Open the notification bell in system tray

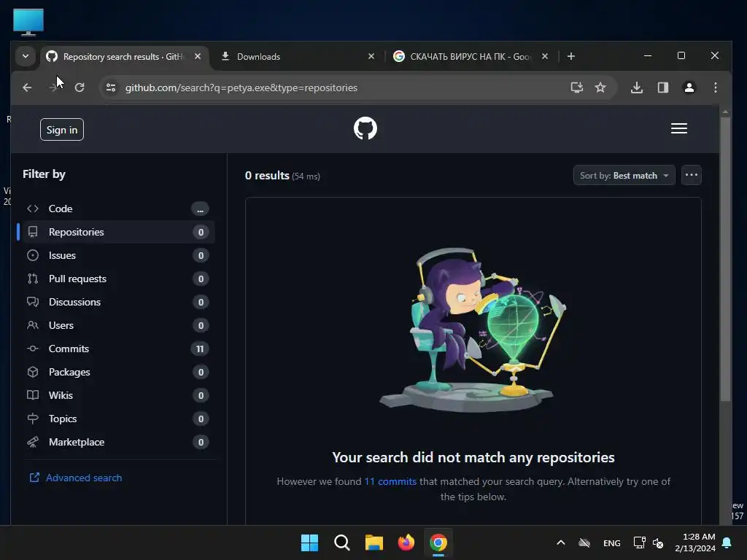point(727,542)
